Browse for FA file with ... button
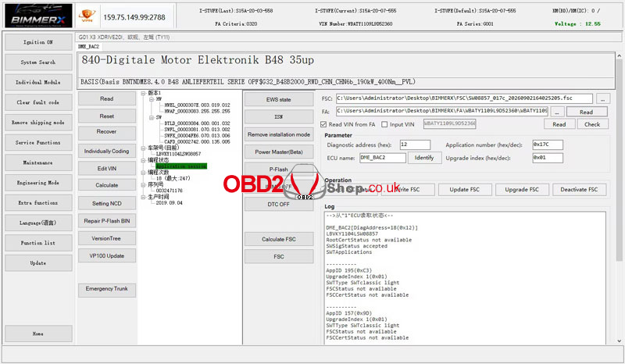This screenshot has height=364, width=625. pyautogui.click(x=557, y=112)
